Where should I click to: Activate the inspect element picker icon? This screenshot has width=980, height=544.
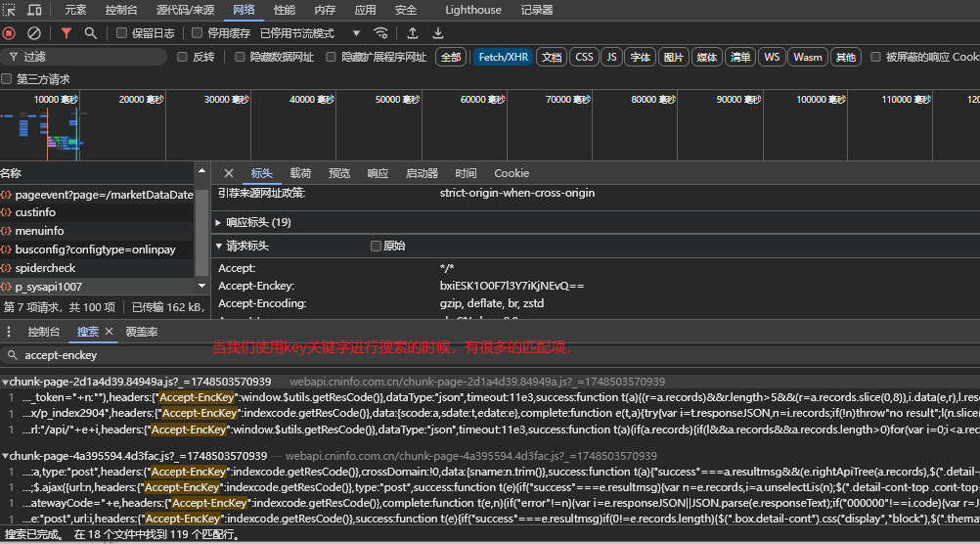click(10, 10)
